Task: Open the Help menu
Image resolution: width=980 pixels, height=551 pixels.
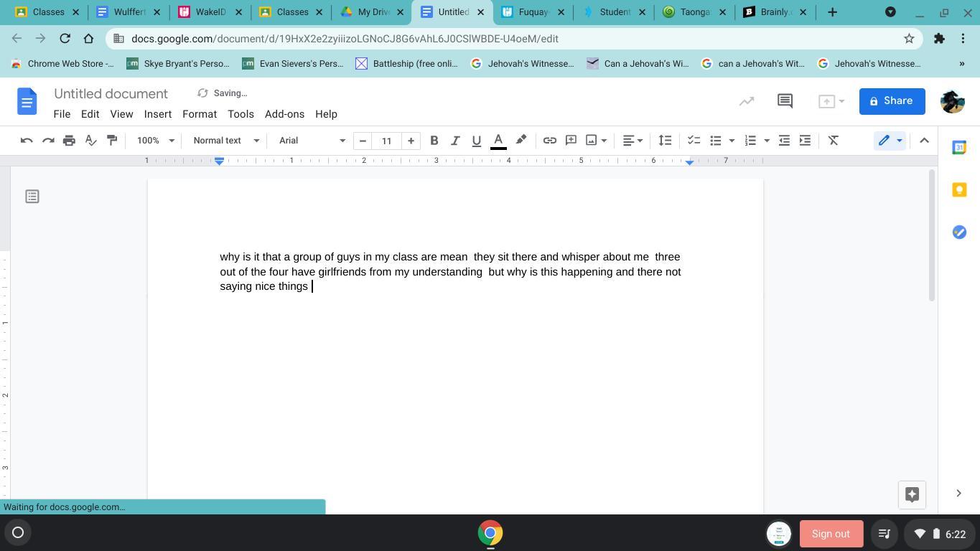Action: pos(326,114)
